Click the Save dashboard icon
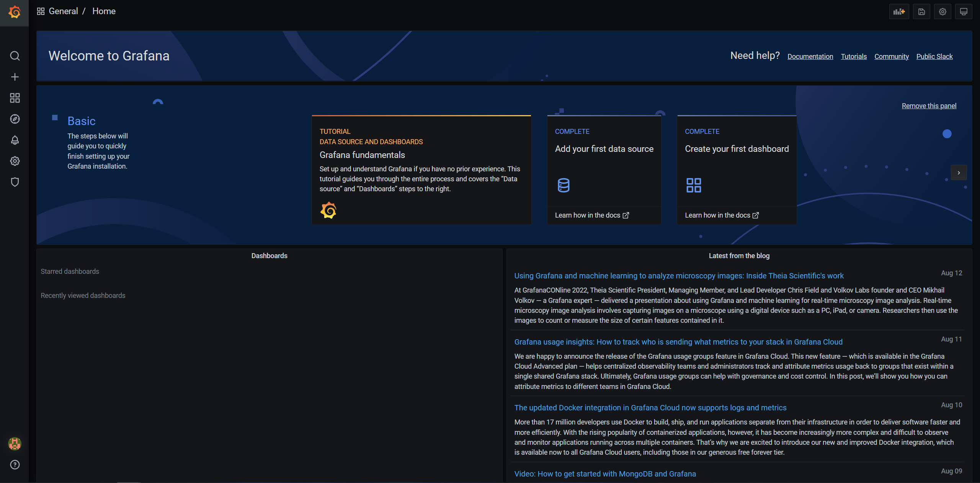The image size is (980, 483). 921,11
